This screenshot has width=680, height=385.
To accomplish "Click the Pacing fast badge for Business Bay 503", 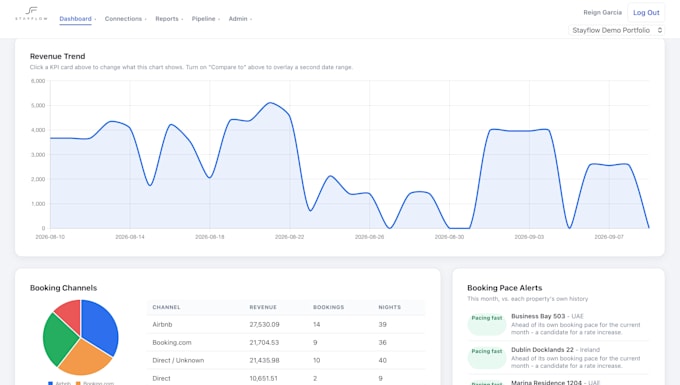I will [487, 323].
